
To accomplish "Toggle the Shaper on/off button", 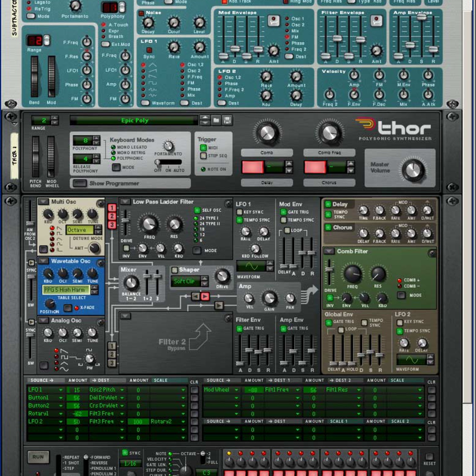I will 174,270.
